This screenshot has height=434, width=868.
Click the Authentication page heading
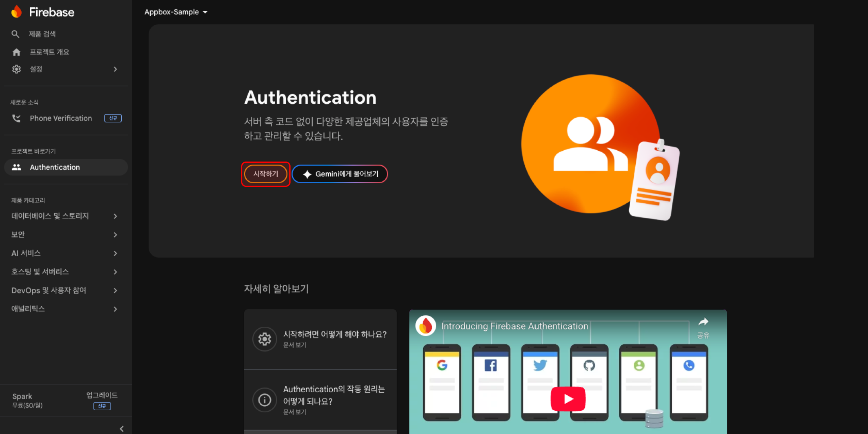pyautogui.click(x=310, y=98)
